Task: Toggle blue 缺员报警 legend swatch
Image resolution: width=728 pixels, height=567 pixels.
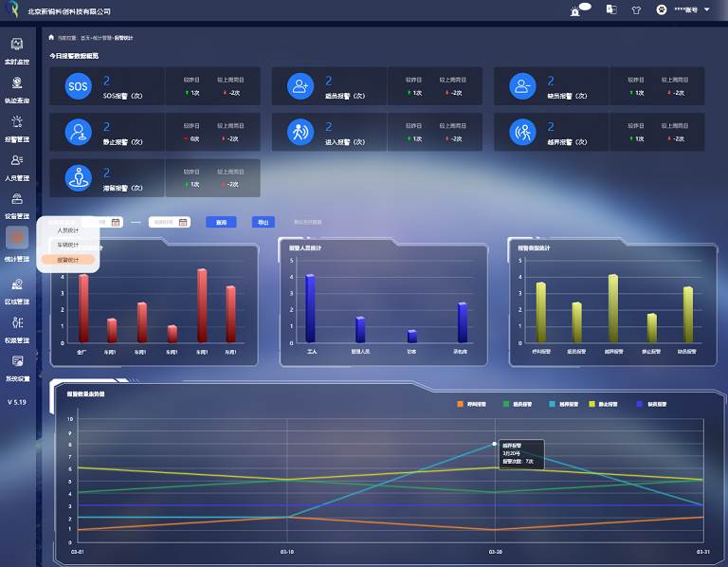Action: pos(640,404)
